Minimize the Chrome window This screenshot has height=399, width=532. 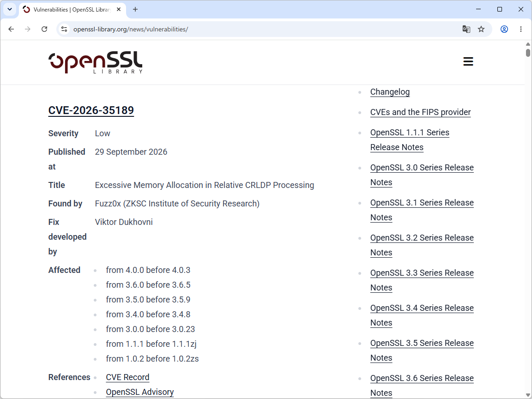tap(478, 9)
